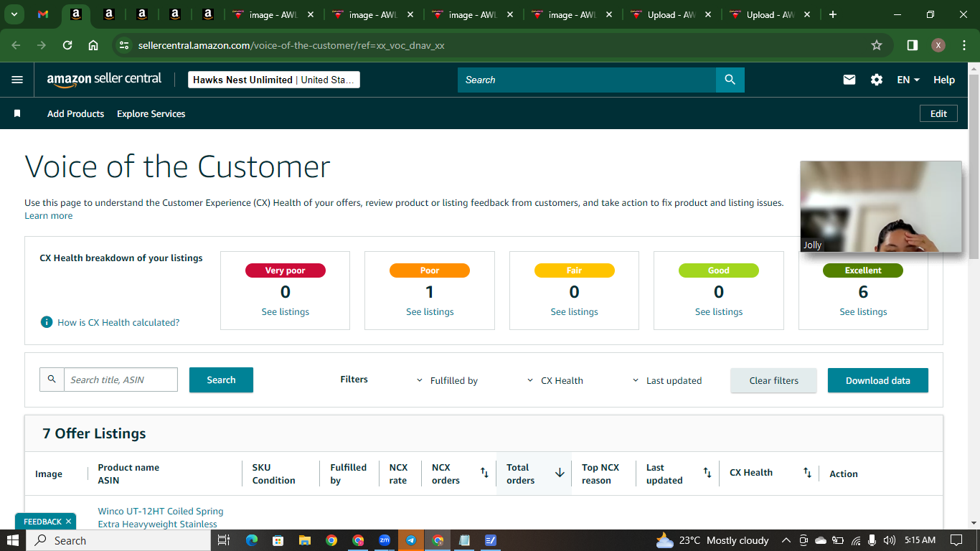Switch to the Gmail browser tab
Image resolution: width=980 pixels, height=551 pixels.
pos(43,14)
